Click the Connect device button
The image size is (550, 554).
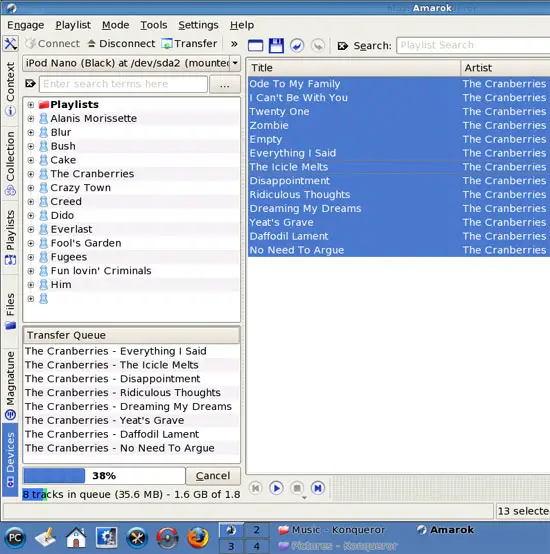coord(52,44)
